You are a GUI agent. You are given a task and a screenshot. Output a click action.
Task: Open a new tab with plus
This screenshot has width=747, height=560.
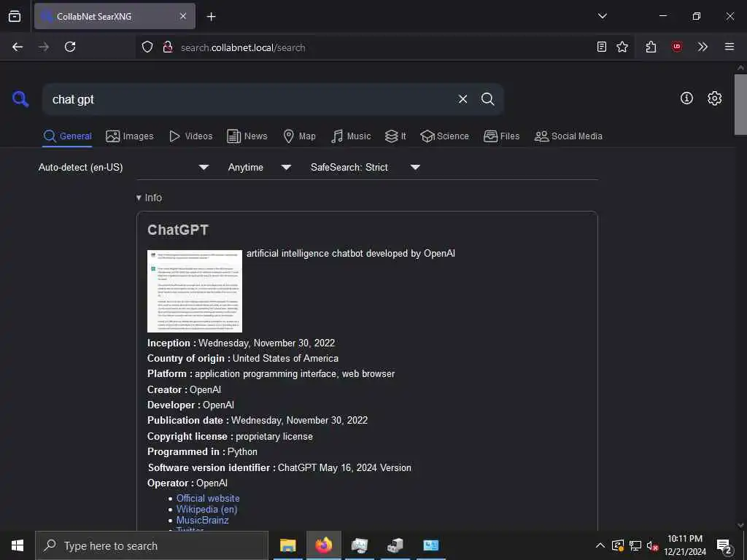[211, 17]
